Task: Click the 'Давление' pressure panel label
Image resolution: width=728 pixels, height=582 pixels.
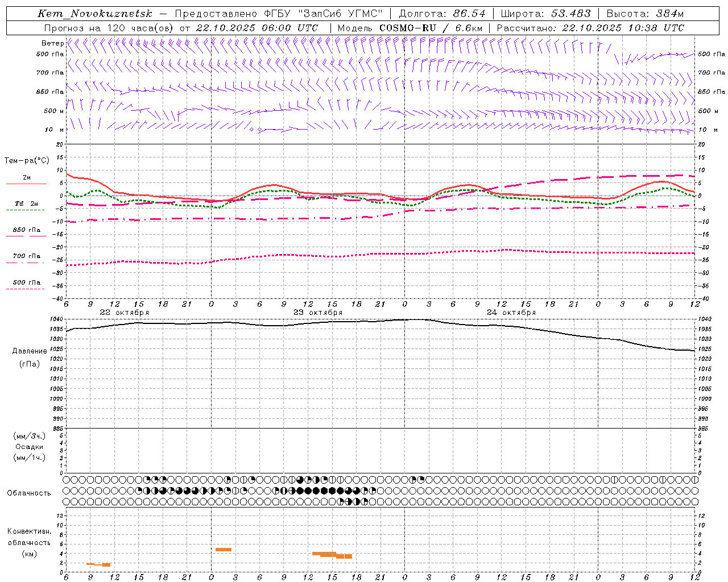Action: coord(30,351)
